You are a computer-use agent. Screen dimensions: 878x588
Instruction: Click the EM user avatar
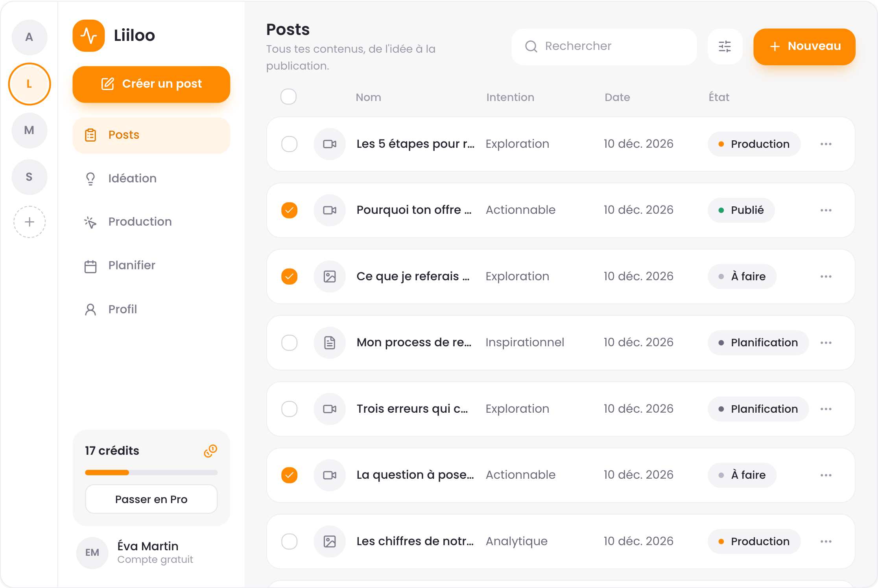point(92,553)
